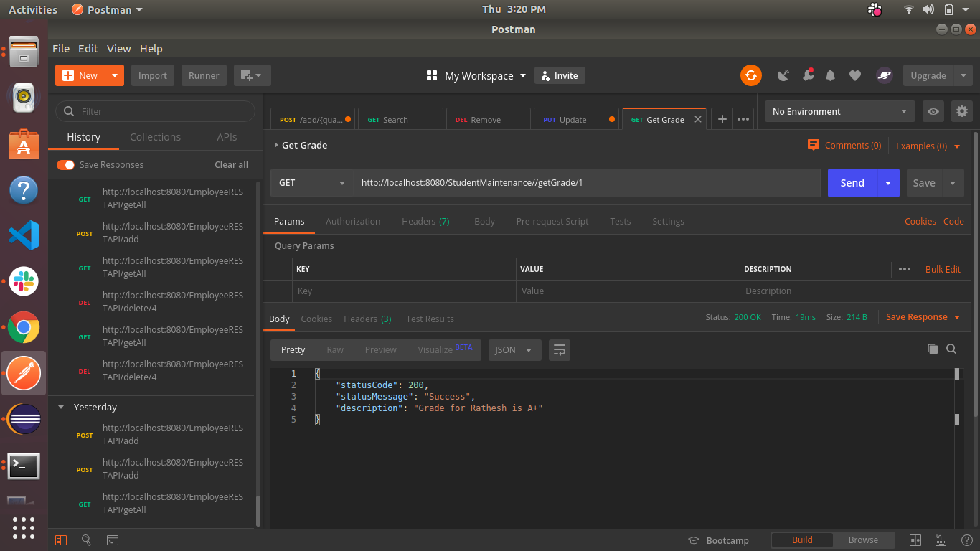Image resolution: width=980 pixels, height=551 pixels.
Task: Open the Cookies link
Action: [x=920, y=221]
